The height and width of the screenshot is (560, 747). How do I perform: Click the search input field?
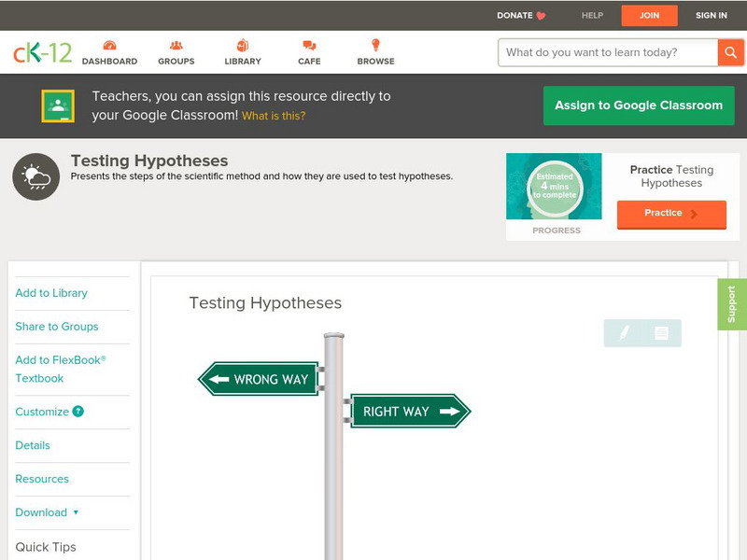pos(608,52)
